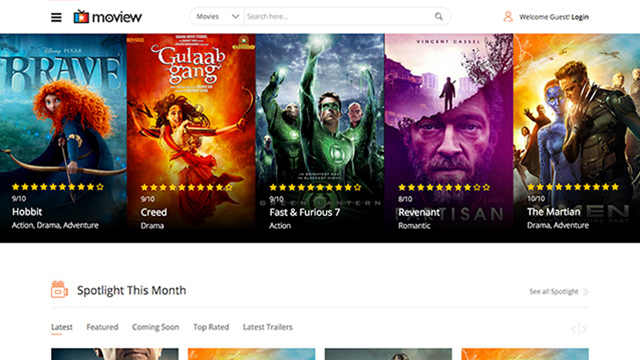Click the moview logo
The width and height of the screenshot is (640, 360).
pos(108,17)
